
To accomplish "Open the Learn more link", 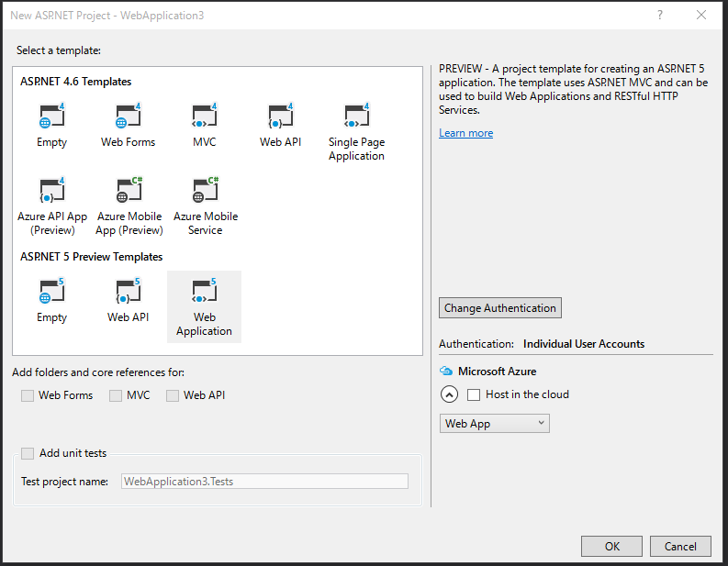I will [x=465, y=133].
